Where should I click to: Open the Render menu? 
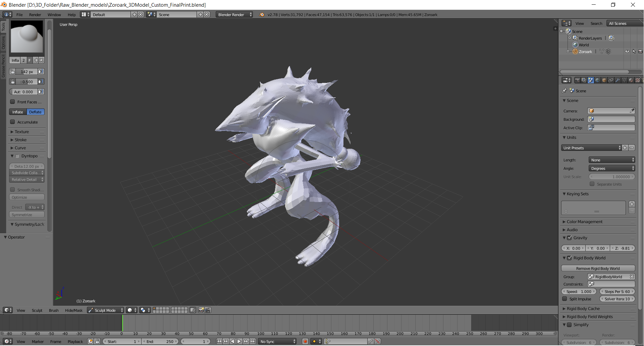coord(35,14)
